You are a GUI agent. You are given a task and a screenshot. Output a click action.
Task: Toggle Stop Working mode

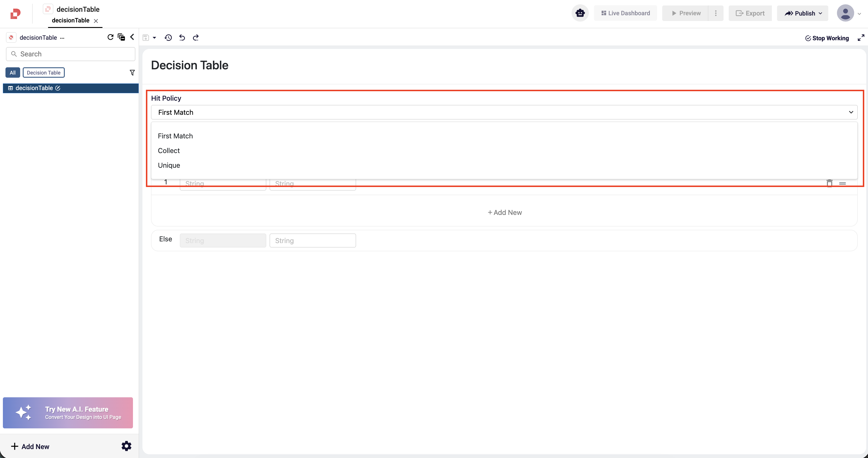point(827,38)
